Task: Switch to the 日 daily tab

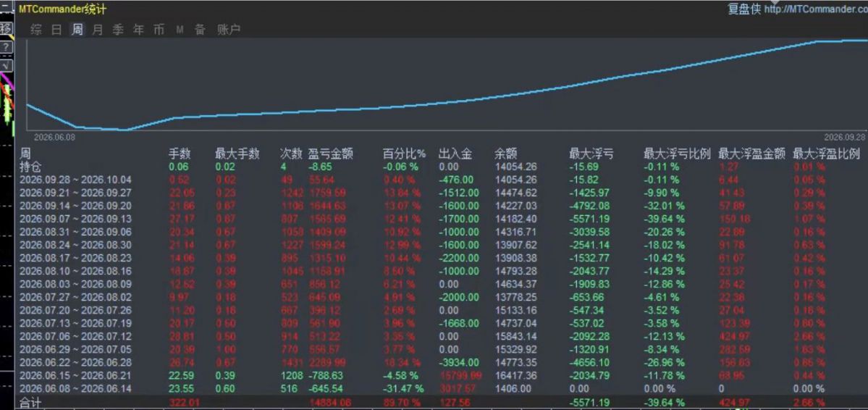Action: tap(56, 30)
